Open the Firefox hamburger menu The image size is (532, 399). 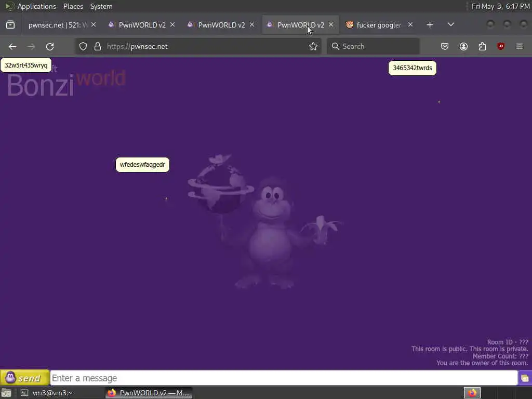pos(520,46)
